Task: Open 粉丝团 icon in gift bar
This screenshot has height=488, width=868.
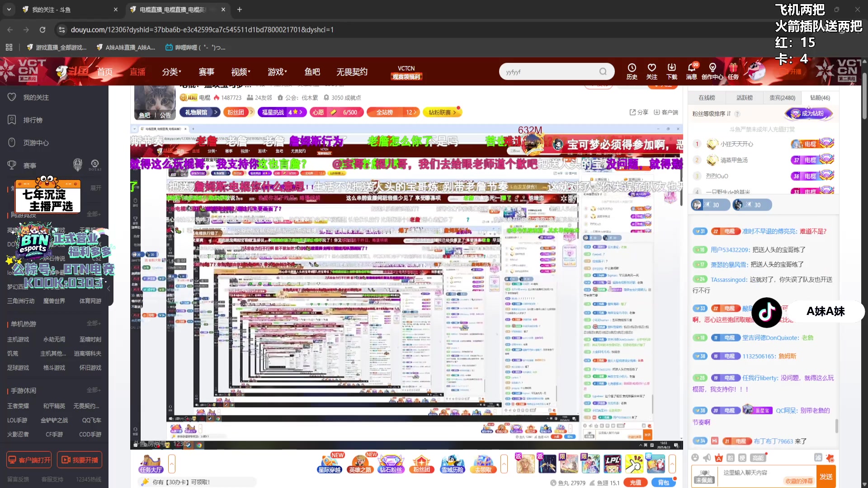Action: click(x=421, y=464)
